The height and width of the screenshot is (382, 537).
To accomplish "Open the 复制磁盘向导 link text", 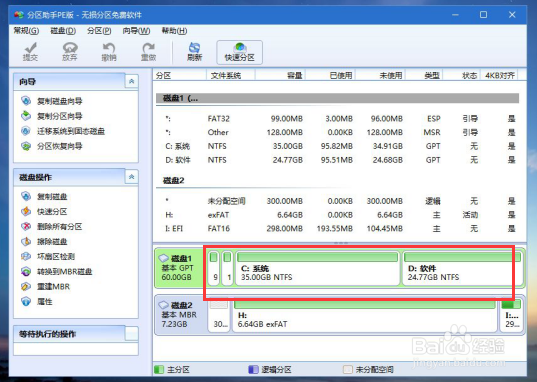I will (60, 101).
